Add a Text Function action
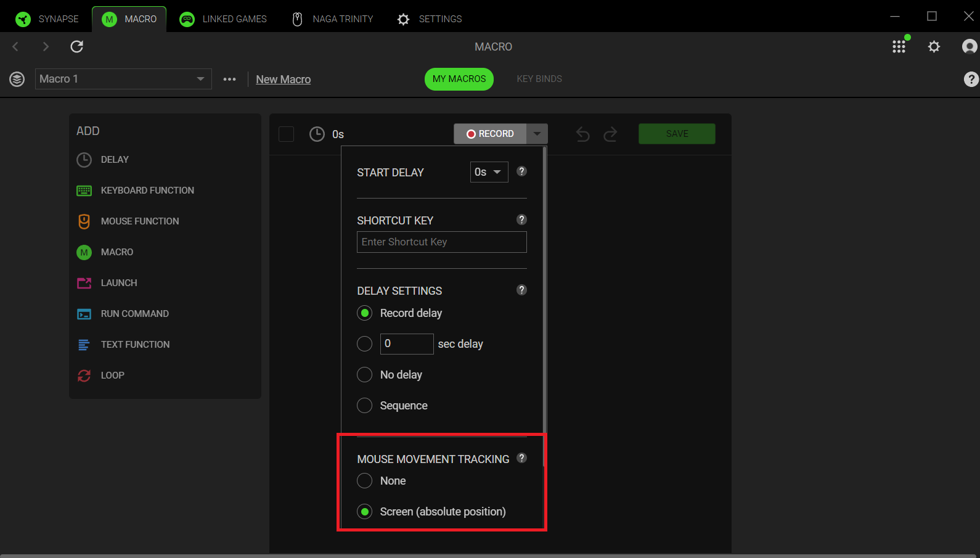 point(123,345)
